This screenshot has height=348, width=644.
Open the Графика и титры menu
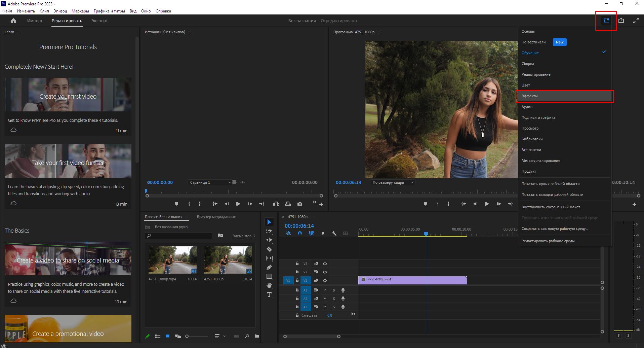(x=109, y=11)
